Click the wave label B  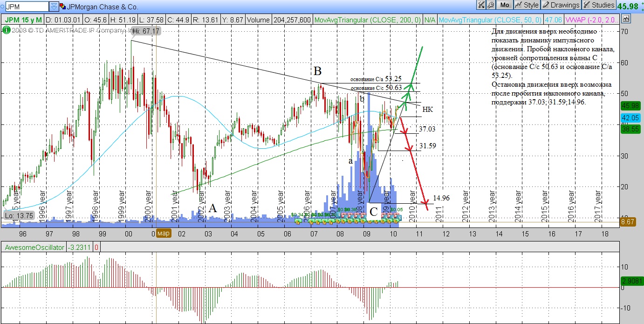tap(318, 71)
